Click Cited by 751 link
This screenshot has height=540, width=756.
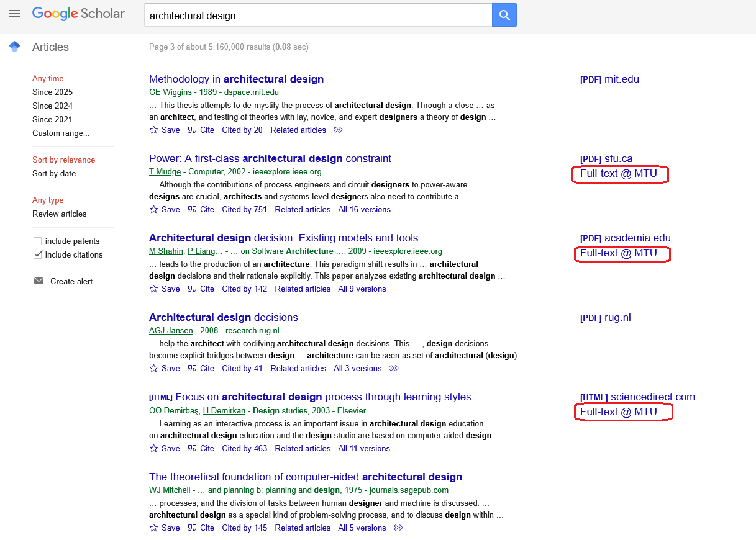tap(244, 209)
